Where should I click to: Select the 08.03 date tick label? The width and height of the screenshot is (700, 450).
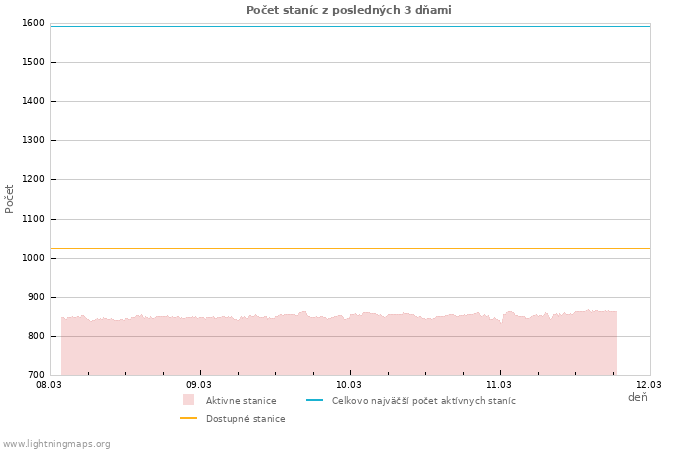click(49, 384)
